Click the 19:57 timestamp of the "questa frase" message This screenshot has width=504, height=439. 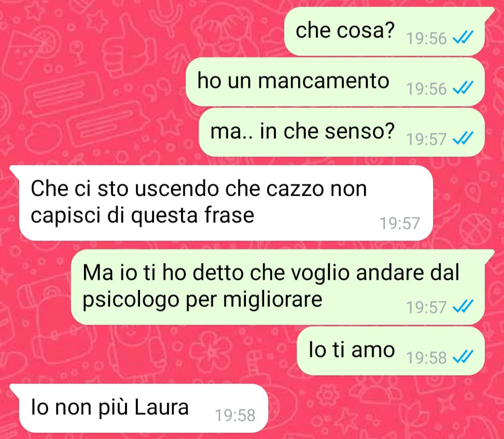click(400, 223)
